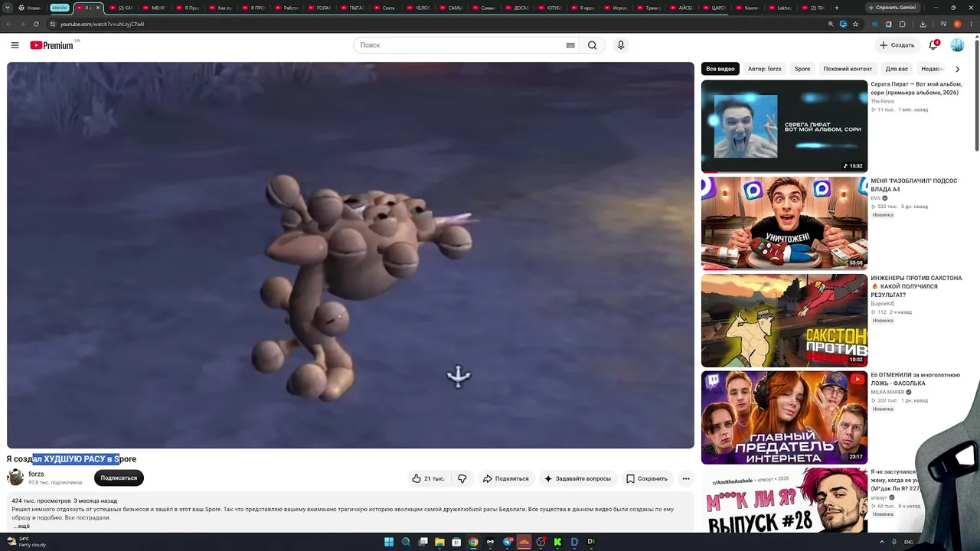Click the search magnifier button
This screenshot has width=980, height=551.
[x=592, y=45]
